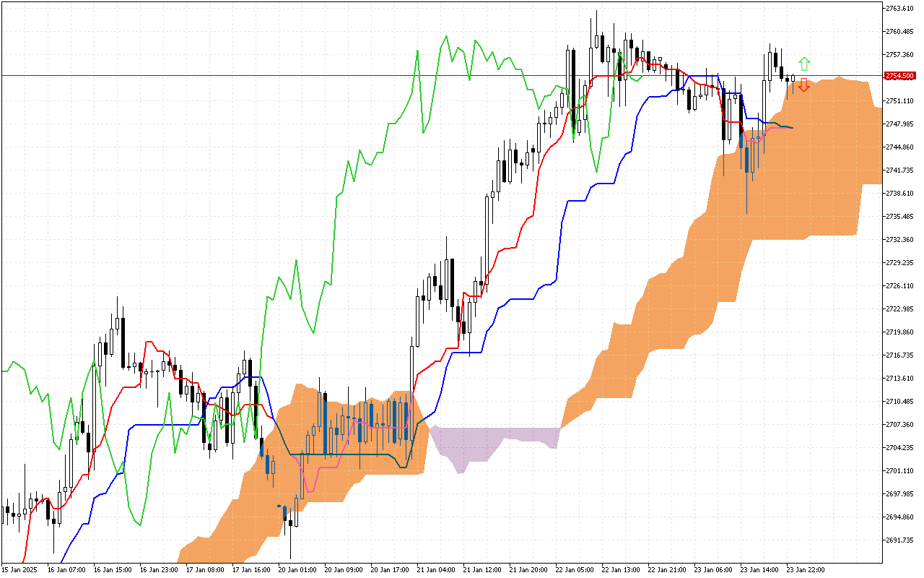Select the red 2754.500 current price tag

(900, 76)
